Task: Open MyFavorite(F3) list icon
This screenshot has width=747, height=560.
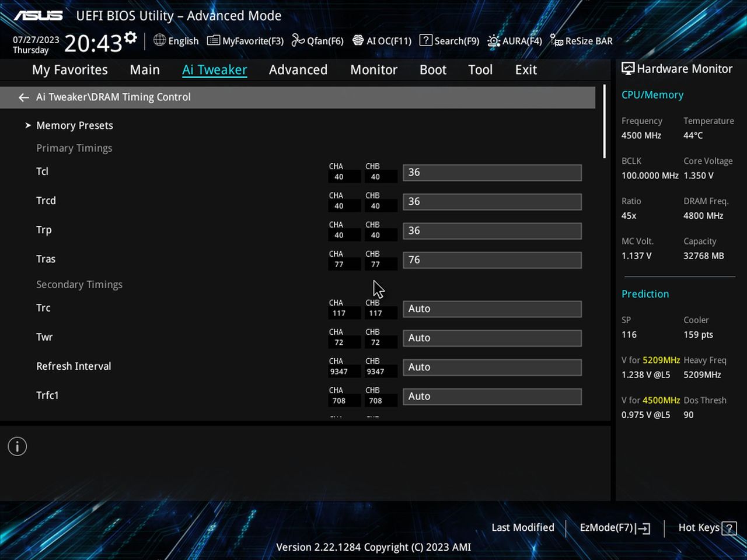Action: coord(214,41)
